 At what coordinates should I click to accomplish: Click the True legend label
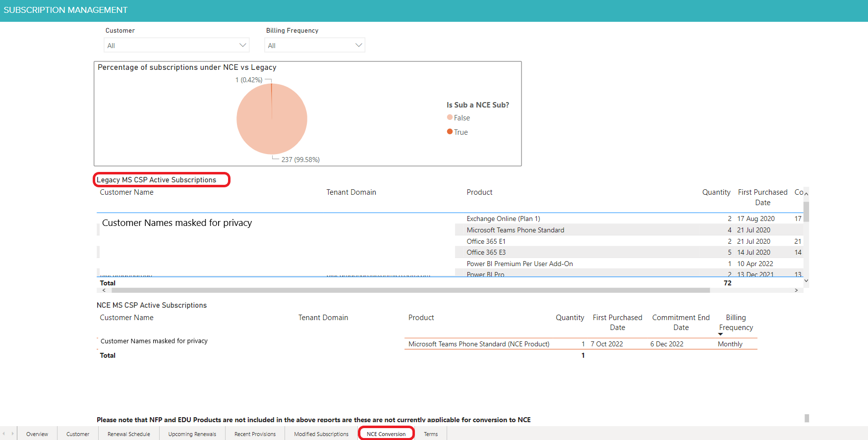461,132
